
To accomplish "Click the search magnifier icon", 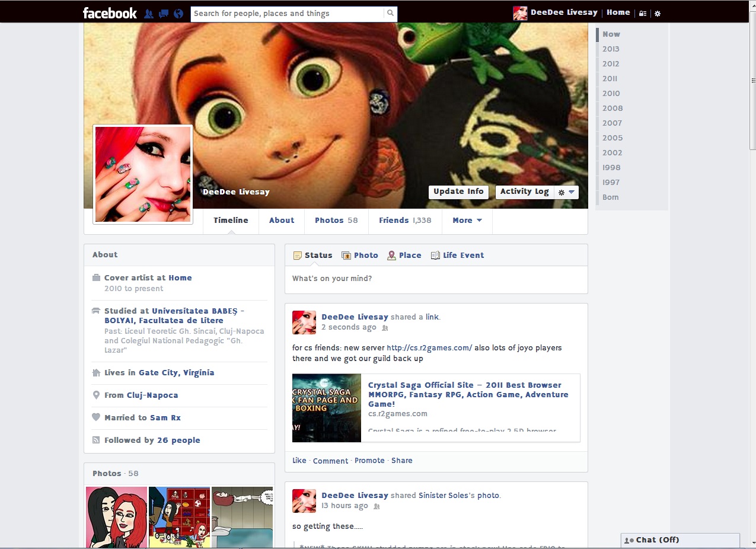I will (390, 13).
